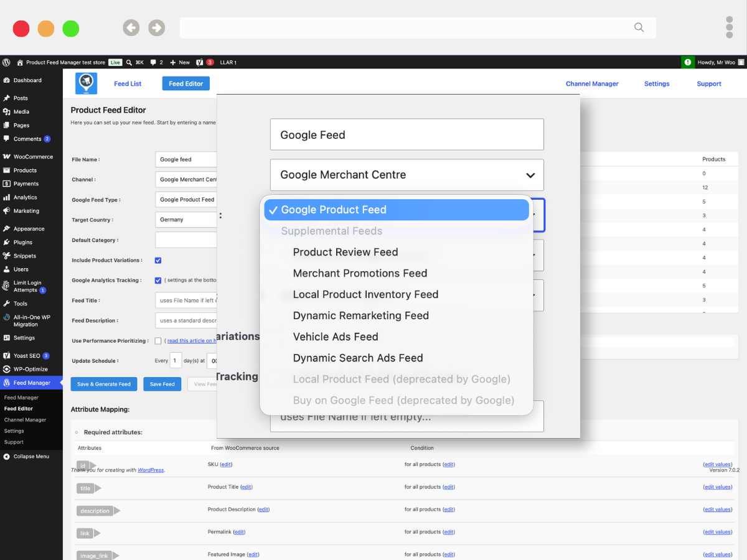Open the admin bar search icon

pyautogui.click(x=129, y=62)
